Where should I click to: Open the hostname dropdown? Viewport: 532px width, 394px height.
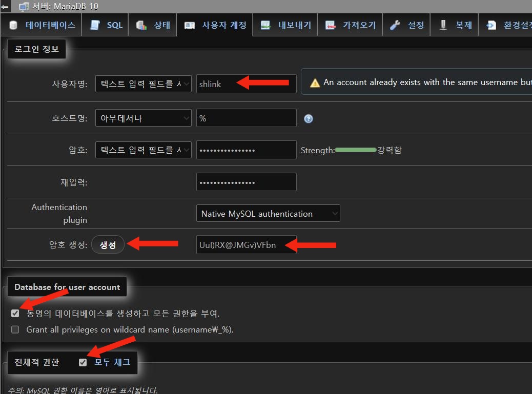pyautogui.click(x=143, y=118)
